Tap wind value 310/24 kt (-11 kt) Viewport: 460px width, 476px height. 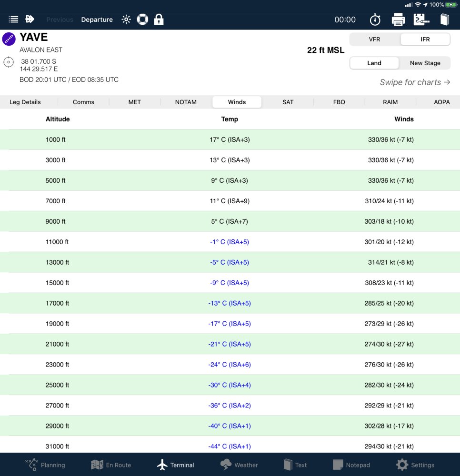389,201
